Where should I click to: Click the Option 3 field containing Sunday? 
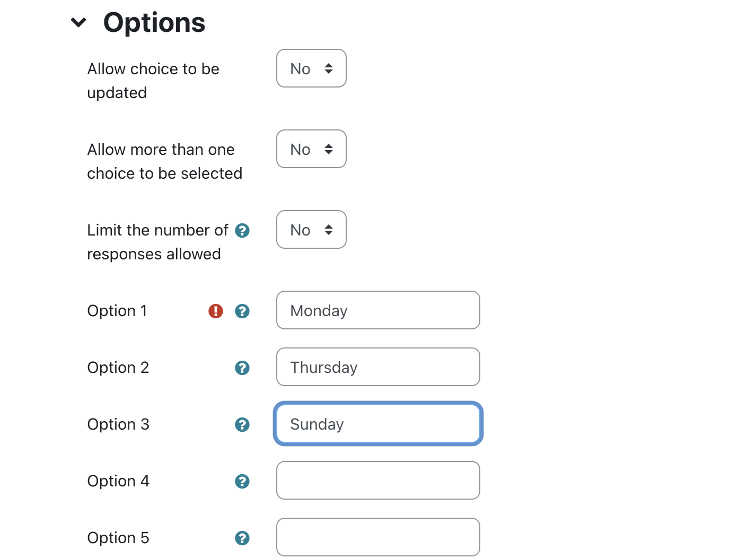pos(378,424)
